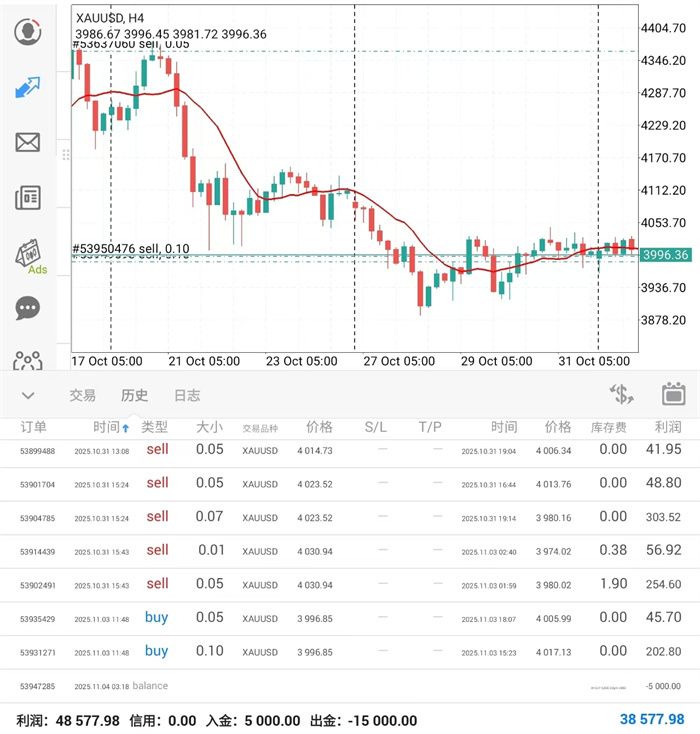Click the #53950476 sell 0.10 order line
This screenshot has width=700, height=734.
coord(131,249)
